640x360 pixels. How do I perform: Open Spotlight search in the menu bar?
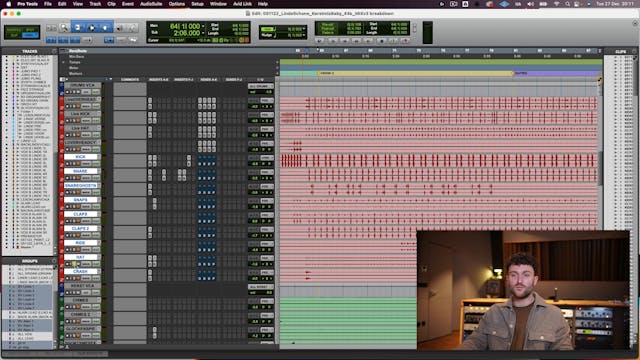point(567,4)
